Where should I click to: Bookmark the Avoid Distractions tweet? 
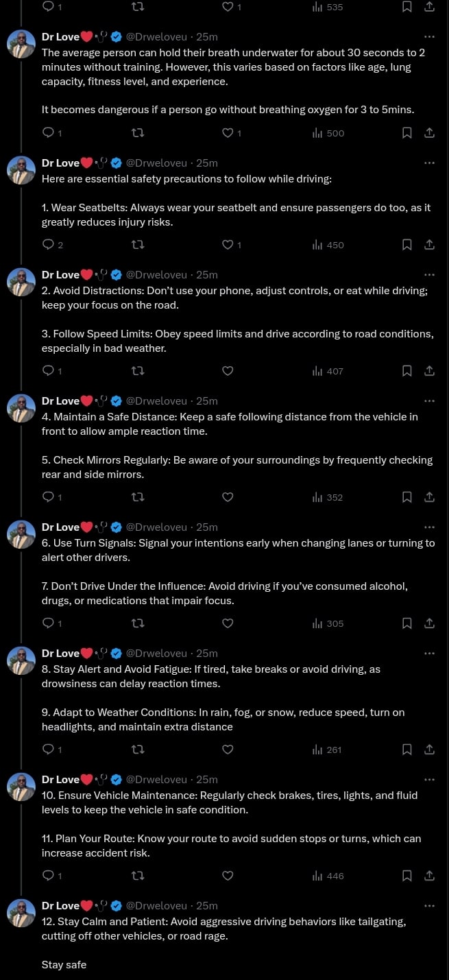click(x=406, y=371)
